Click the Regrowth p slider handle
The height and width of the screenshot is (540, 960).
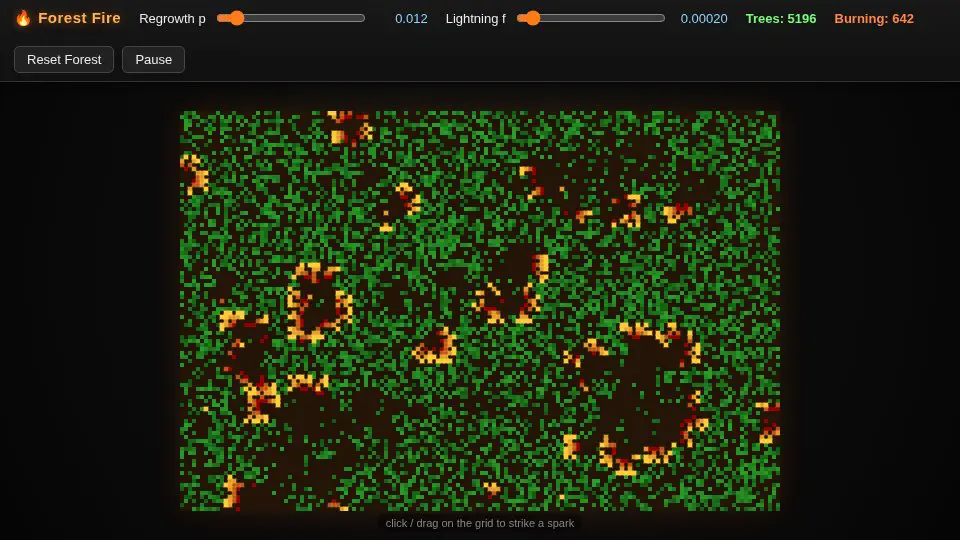(236, 18)
